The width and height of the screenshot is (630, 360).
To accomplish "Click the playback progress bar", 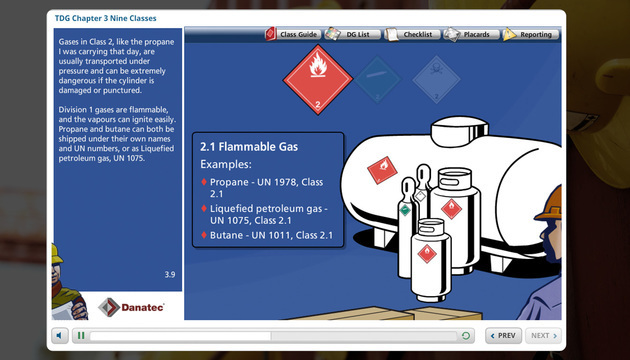I will [273, 336].
